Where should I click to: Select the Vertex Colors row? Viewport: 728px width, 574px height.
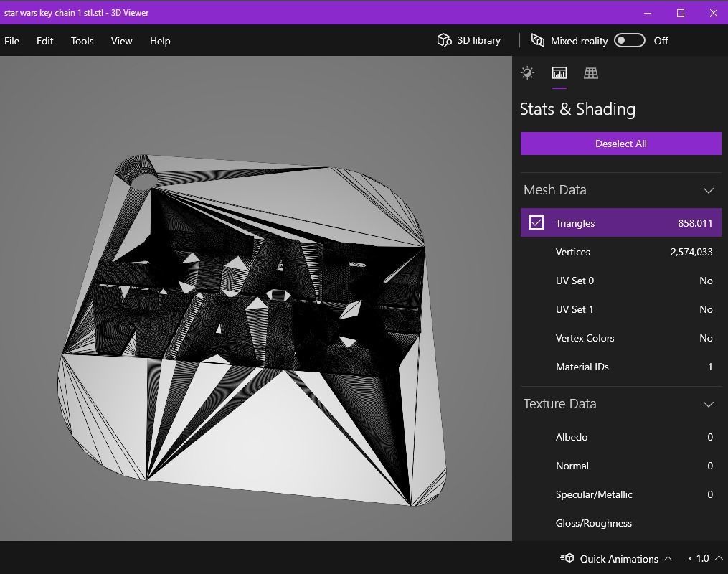[x=620, y=338]
